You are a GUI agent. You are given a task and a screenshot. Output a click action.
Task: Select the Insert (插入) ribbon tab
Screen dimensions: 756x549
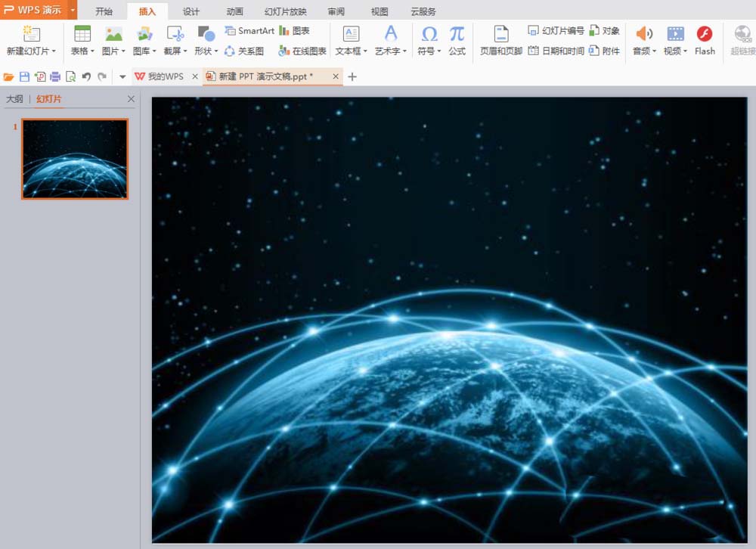click(147, 11)
